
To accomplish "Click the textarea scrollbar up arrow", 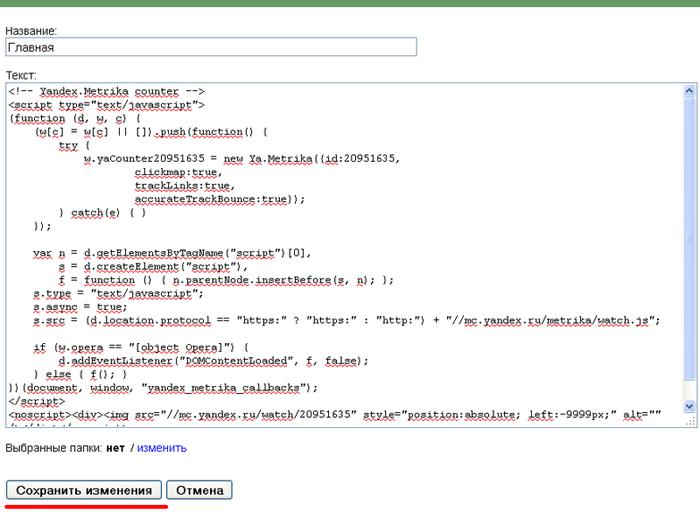I will (x=689, y=91).
